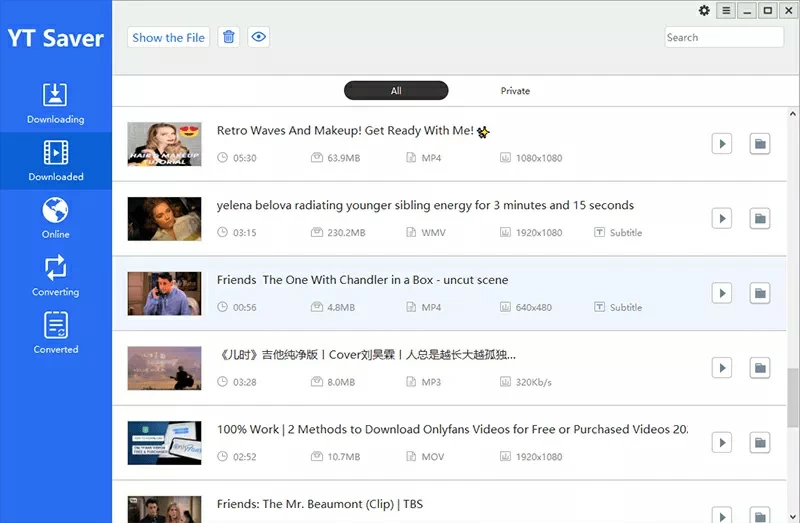The width and height of the screenshot is (800, 523).
Task: Open the Online browser section
Action: [55, 218]
